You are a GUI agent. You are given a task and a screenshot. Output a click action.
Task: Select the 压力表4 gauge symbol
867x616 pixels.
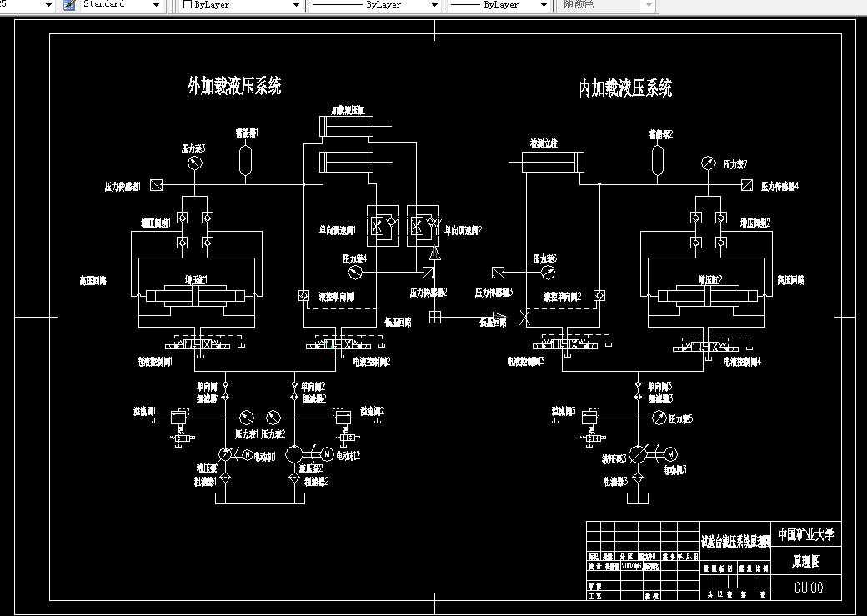click(x=355, y=272)
